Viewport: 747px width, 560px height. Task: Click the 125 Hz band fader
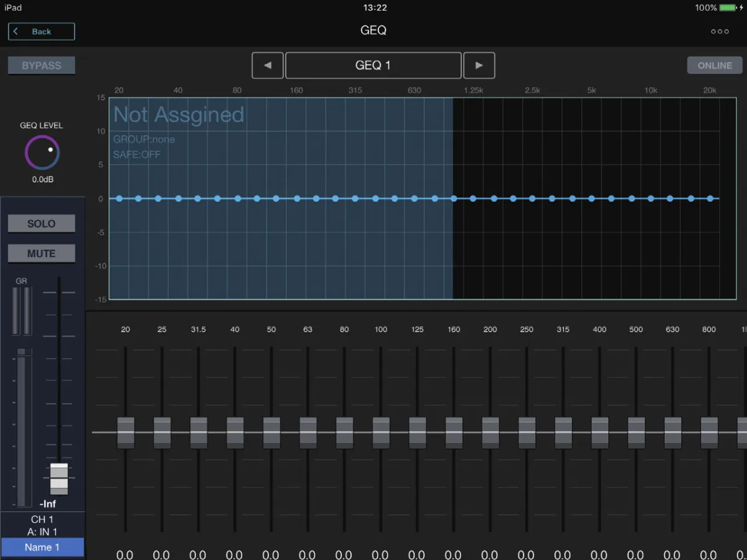418,432
